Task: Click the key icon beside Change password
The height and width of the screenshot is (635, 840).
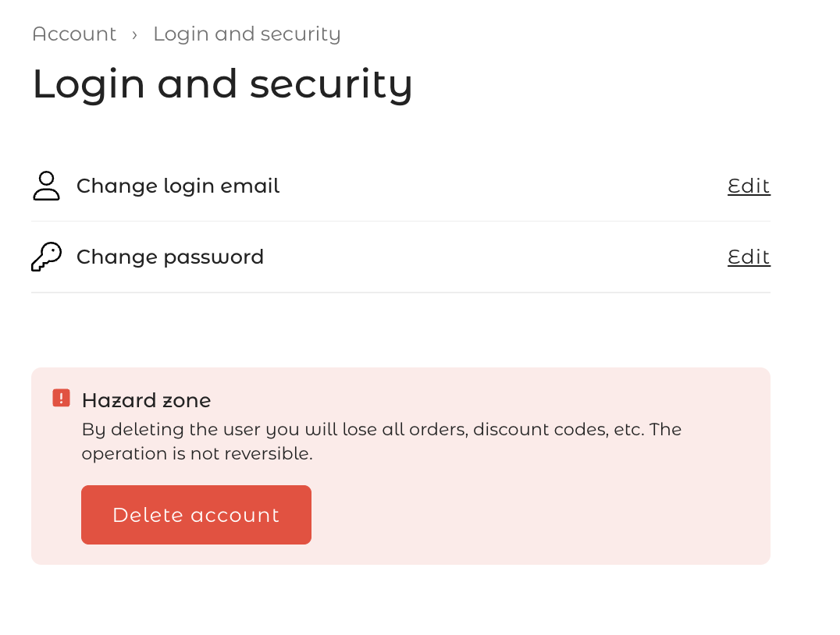Action: pyautogui.click(x=46, y=257)
